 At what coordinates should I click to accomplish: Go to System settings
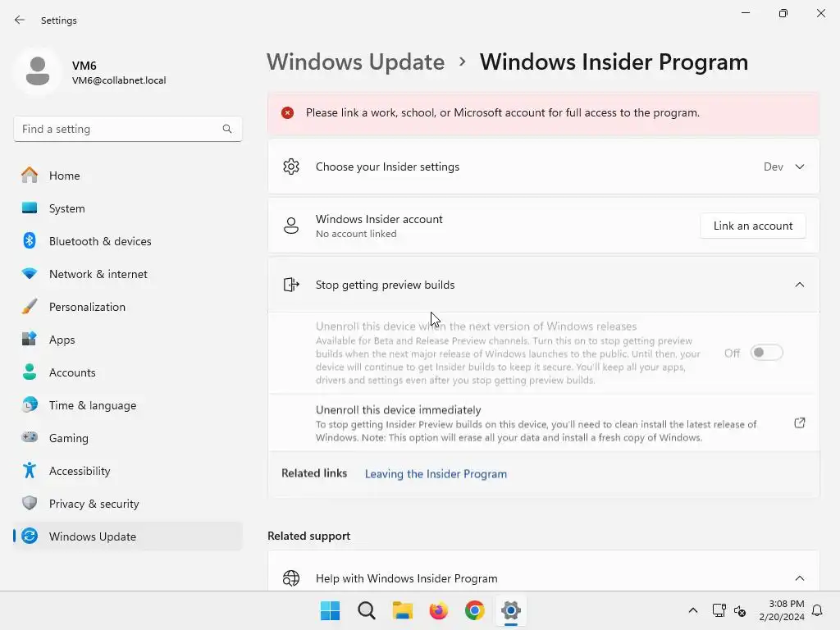coord(127,208)
